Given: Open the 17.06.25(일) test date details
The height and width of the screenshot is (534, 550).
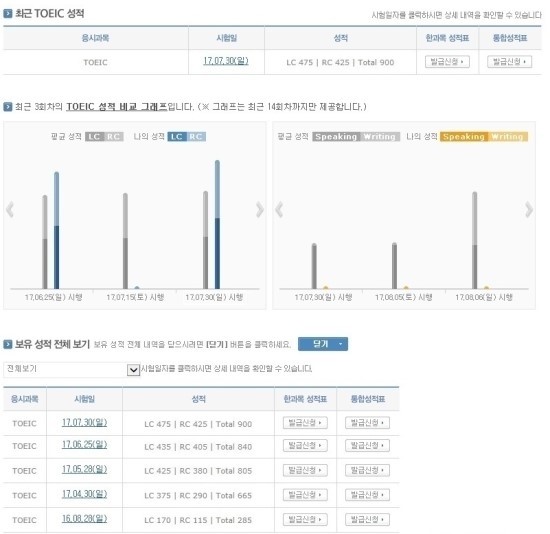Looking at the screenshot, I should pos(85,445).
